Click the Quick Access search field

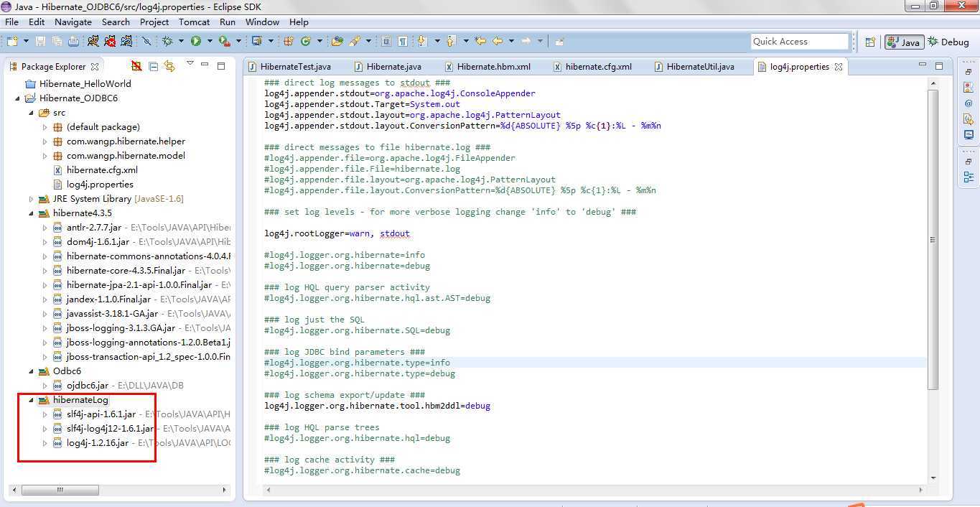click(x=799, y=42)
